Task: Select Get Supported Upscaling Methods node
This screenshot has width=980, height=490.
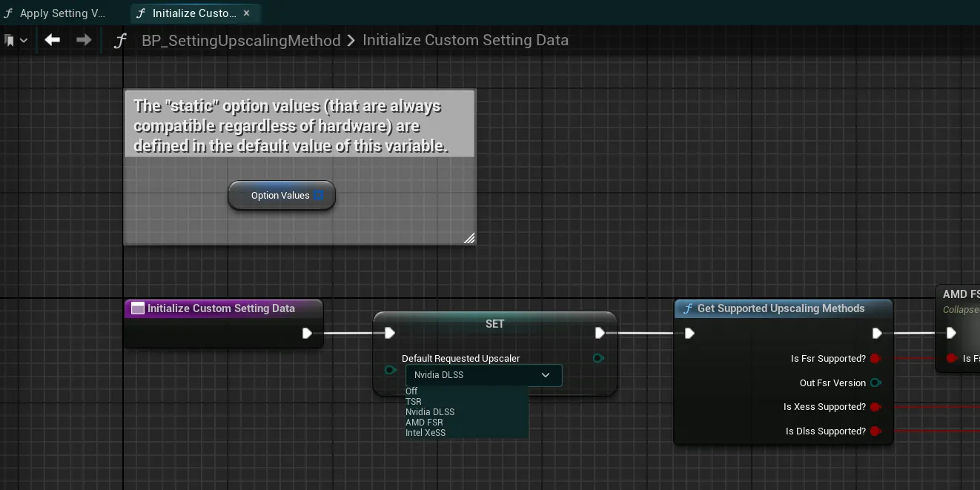Action: pos(784,371)
